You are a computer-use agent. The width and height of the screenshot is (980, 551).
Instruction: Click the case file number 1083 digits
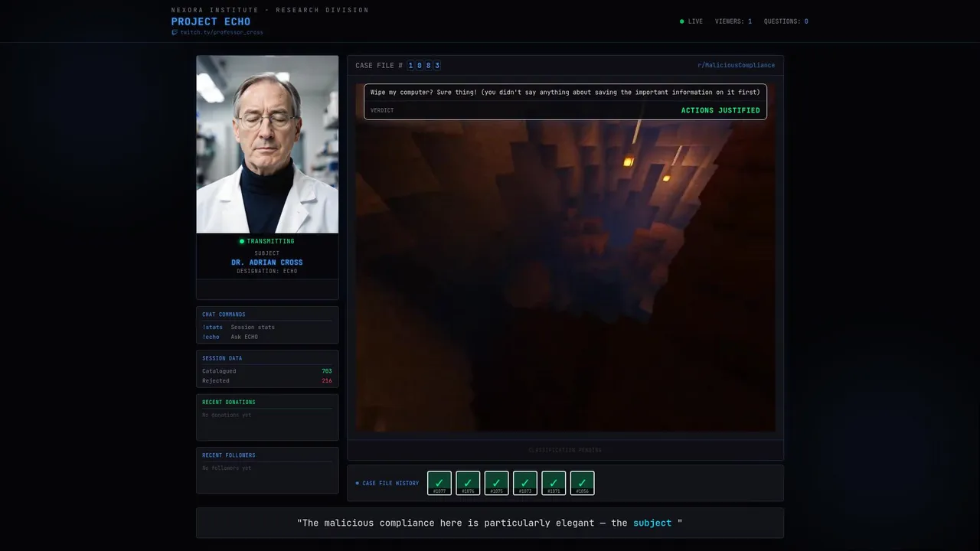[x=423, y=65]
